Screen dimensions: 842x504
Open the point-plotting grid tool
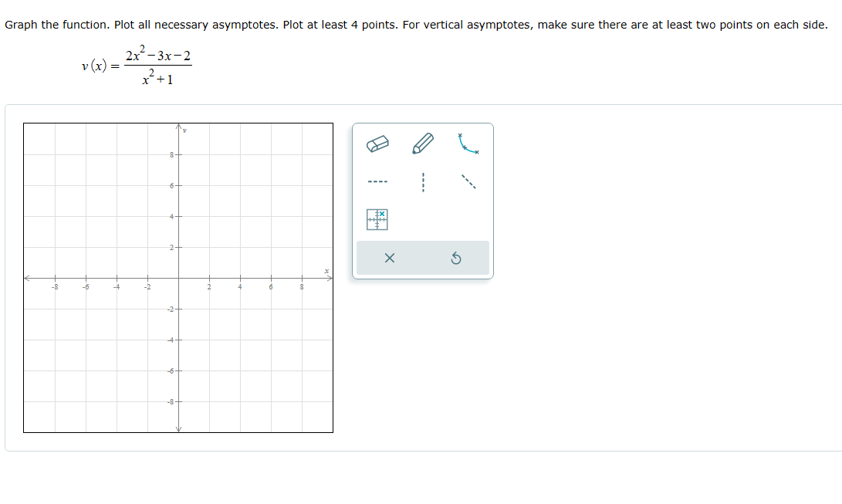[x=377, y=219]
